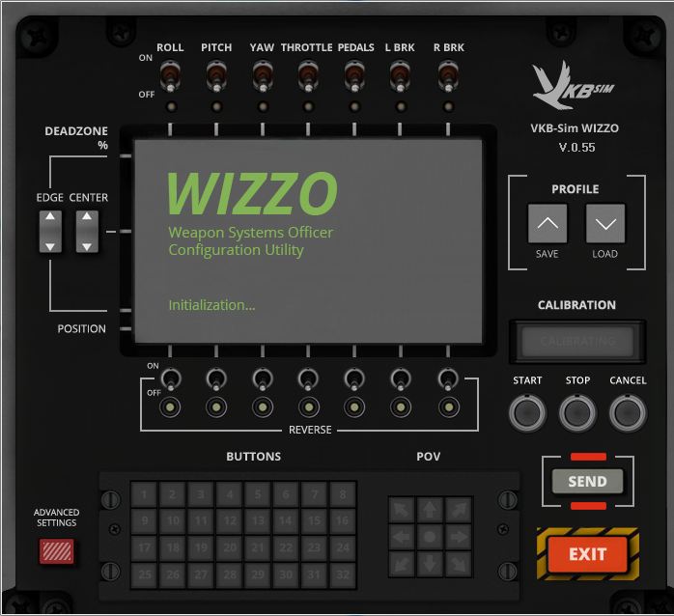
Task: Select button 16 in the BUTTONS grid
Action: [x=343, y=521]
